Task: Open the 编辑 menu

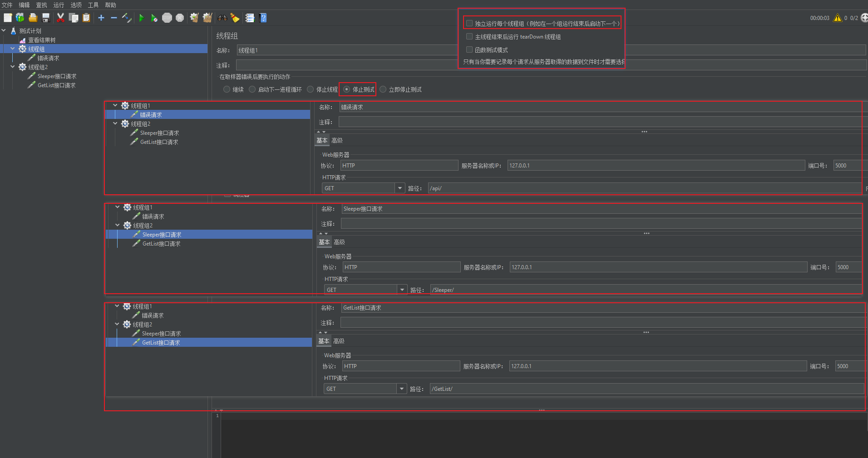Action: point(25,5)
